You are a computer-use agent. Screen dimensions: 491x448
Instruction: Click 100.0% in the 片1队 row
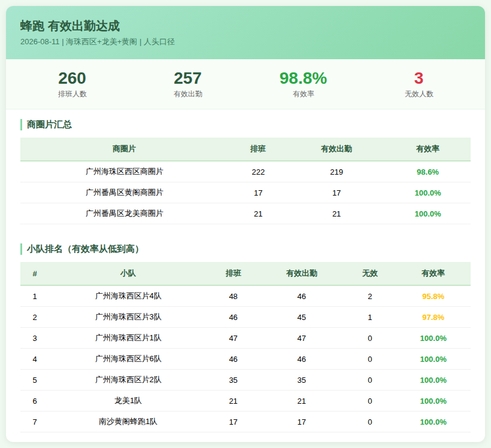[x=433, y=339]
